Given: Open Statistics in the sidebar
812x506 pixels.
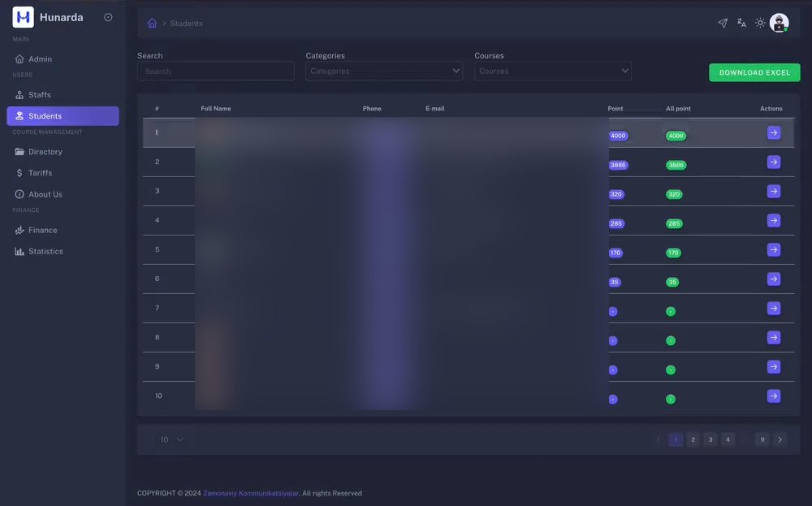Looking at the screenshot, I should point(63,251).
